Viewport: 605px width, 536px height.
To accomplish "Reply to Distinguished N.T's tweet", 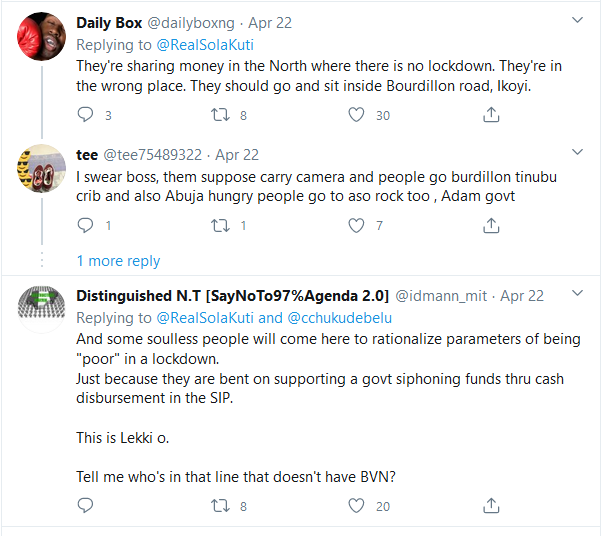I will (x=85, y=507).
